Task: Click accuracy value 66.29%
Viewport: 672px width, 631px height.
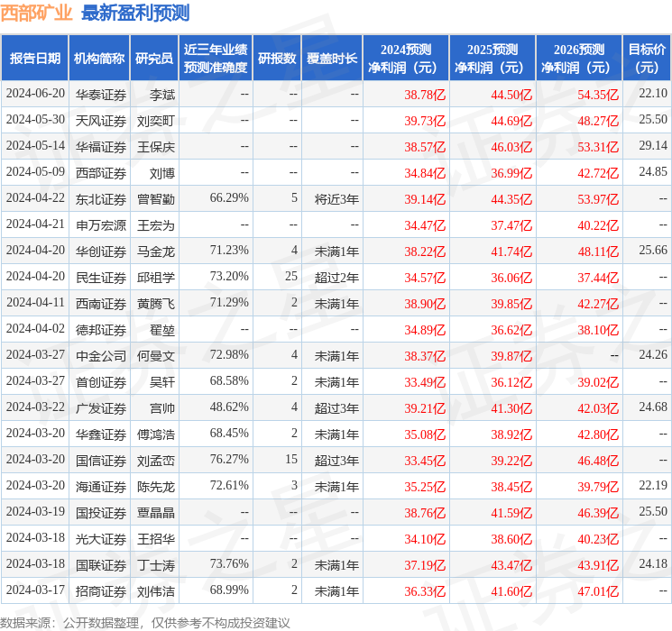Action: pyautogui.click(x=229, y=198)
